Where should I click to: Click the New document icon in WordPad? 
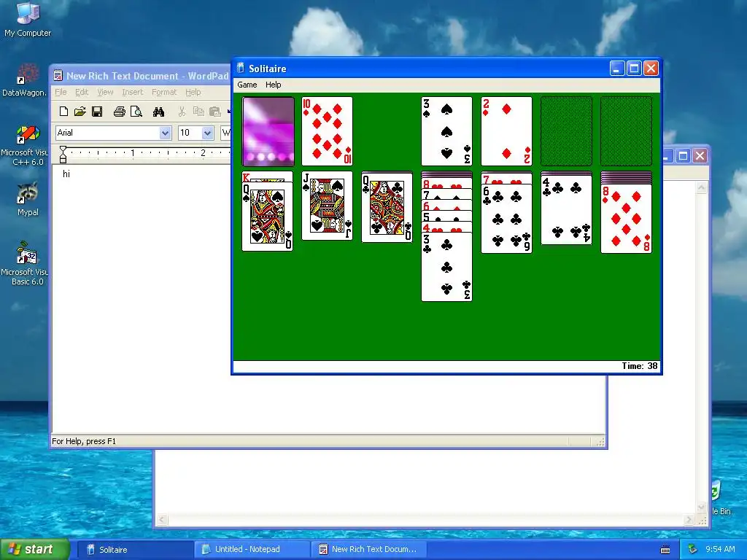point(64,112)
